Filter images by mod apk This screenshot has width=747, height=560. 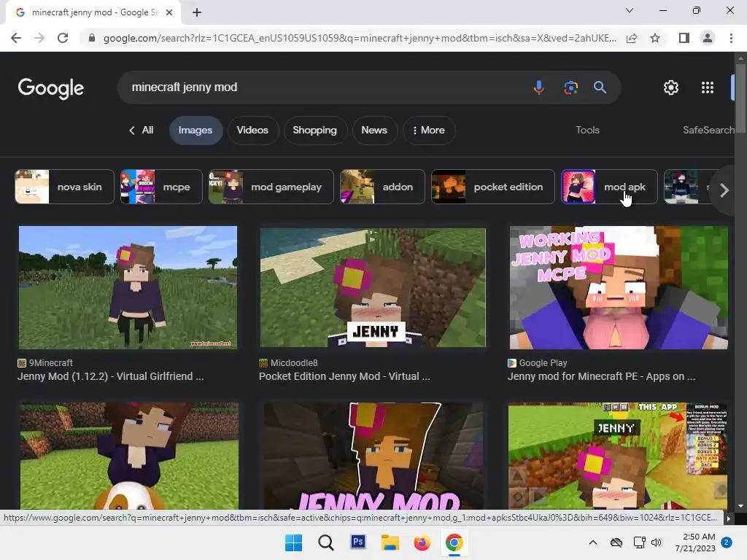point(609,187)
